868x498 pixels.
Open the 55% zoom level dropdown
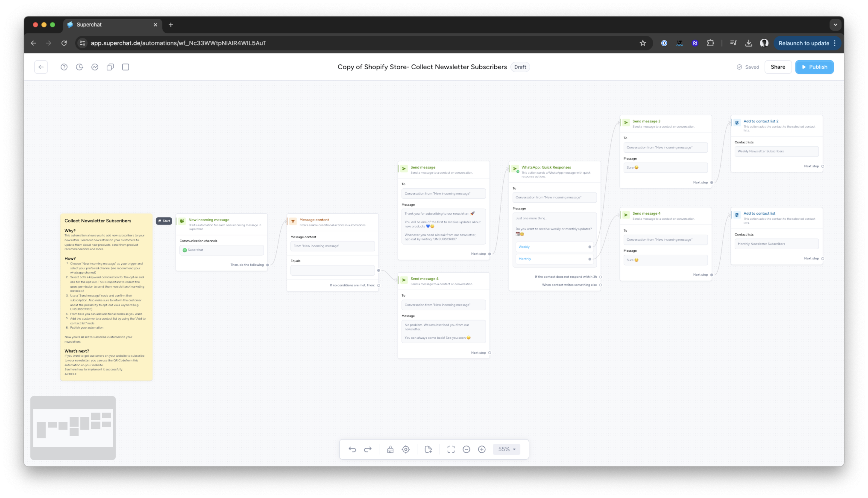(x=507, y=449)
